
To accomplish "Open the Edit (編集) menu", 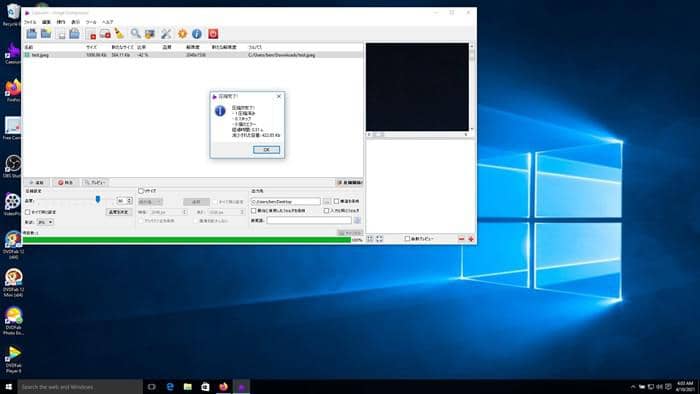I will tap(46, 22).
